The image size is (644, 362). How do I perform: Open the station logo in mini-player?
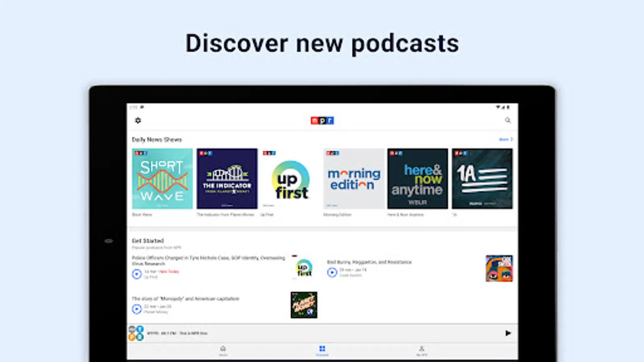pos(136,333)
